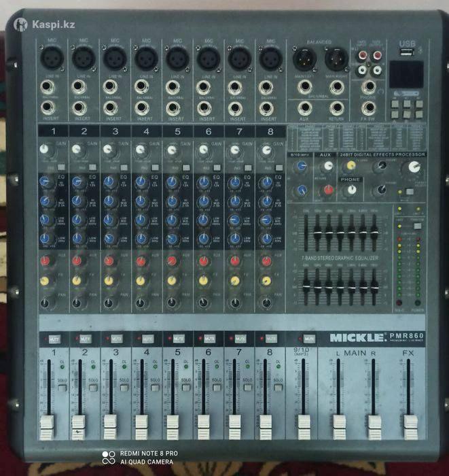
Task: Touch the red AUX knob on channel 1
Action: [x=45, y=260]
